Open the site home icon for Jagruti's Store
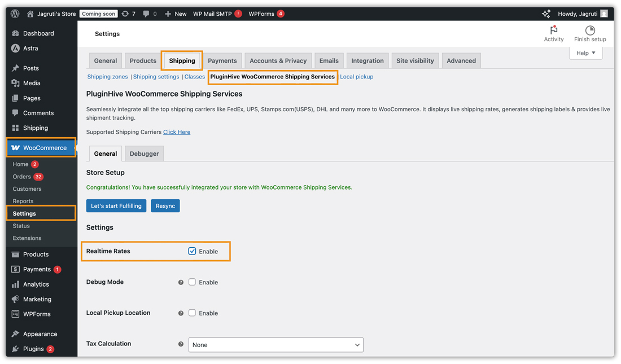The width and height of the screenshot is (621, 364). click(x=30, y=14)
